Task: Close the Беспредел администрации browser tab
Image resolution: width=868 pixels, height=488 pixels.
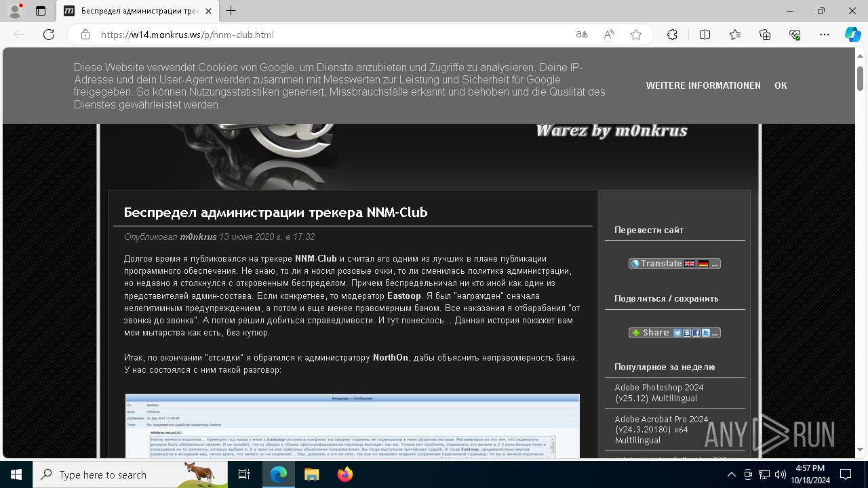Action: (x=209, y=11)
